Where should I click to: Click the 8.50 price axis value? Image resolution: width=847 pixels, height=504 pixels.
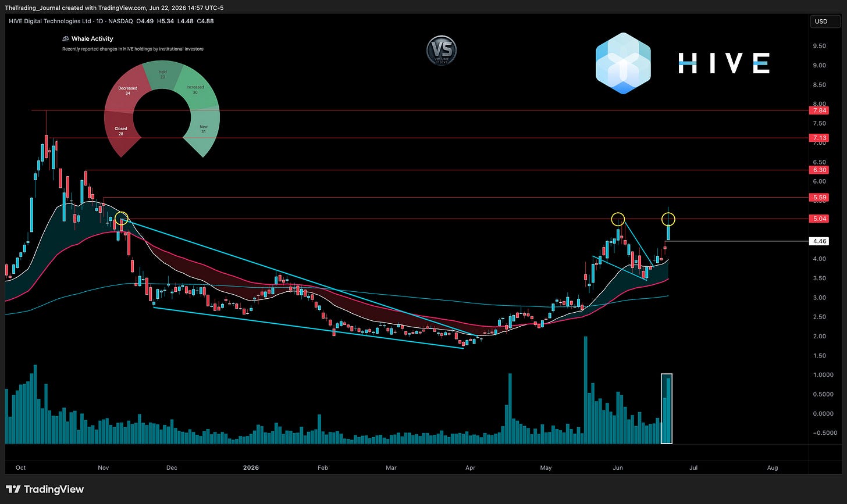819,85
